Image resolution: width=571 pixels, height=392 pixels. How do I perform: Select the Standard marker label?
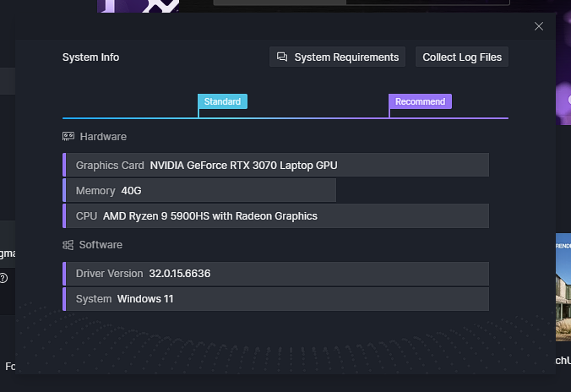tap(222, 101)
